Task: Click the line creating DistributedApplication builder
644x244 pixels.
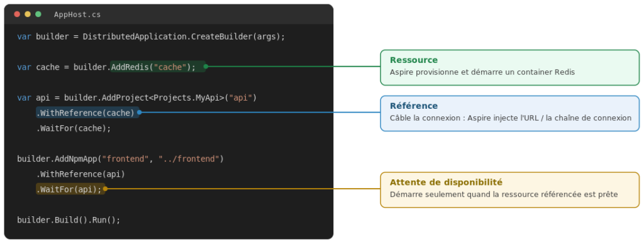Action: point(151,36)
